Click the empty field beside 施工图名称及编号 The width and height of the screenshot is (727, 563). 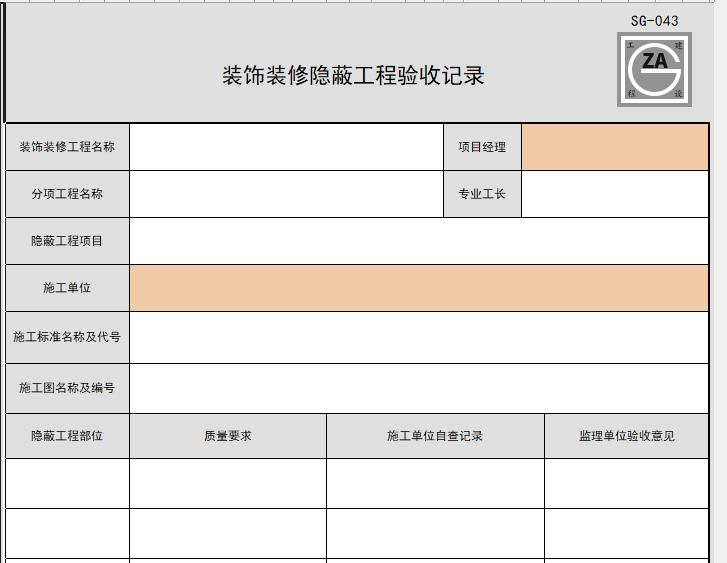coord(418,388)
